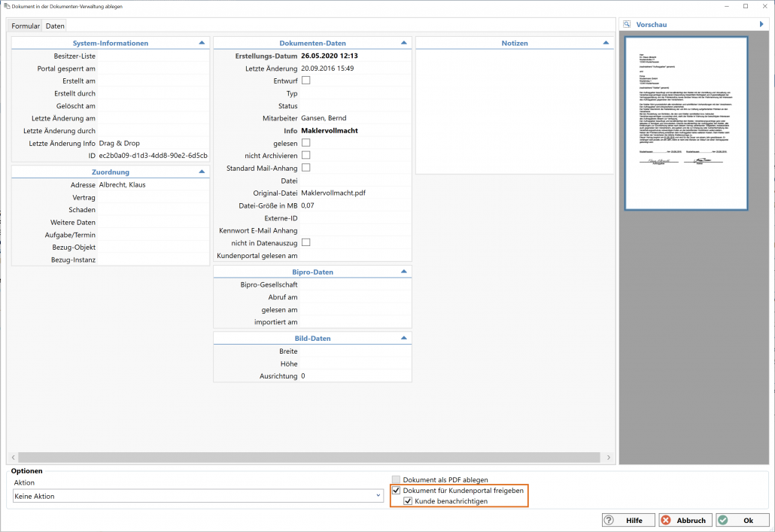Click the magnifier icon in the Vorschau header
This screenshot has width=775, height=532.
[626, 25]
